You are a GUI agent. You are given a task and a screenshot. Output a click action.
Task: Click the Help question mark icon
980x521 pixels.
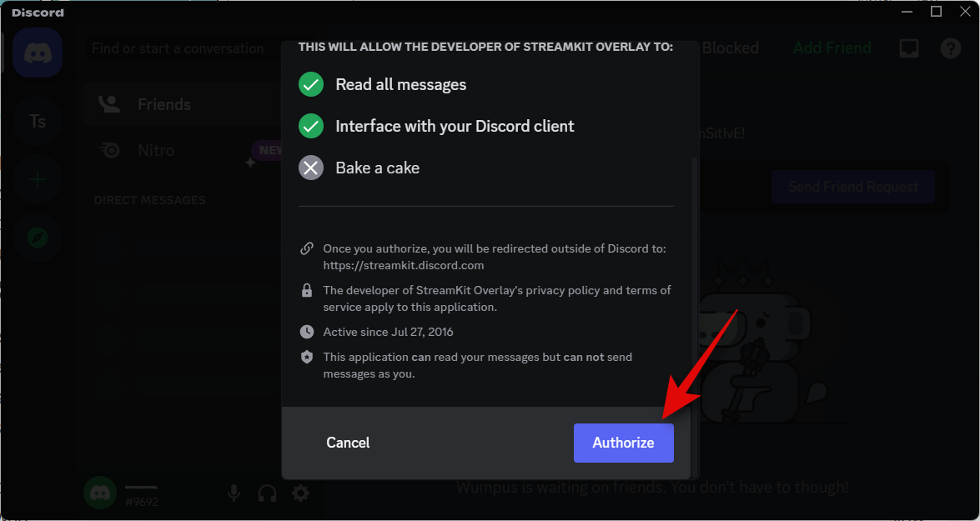click(951, 48)
